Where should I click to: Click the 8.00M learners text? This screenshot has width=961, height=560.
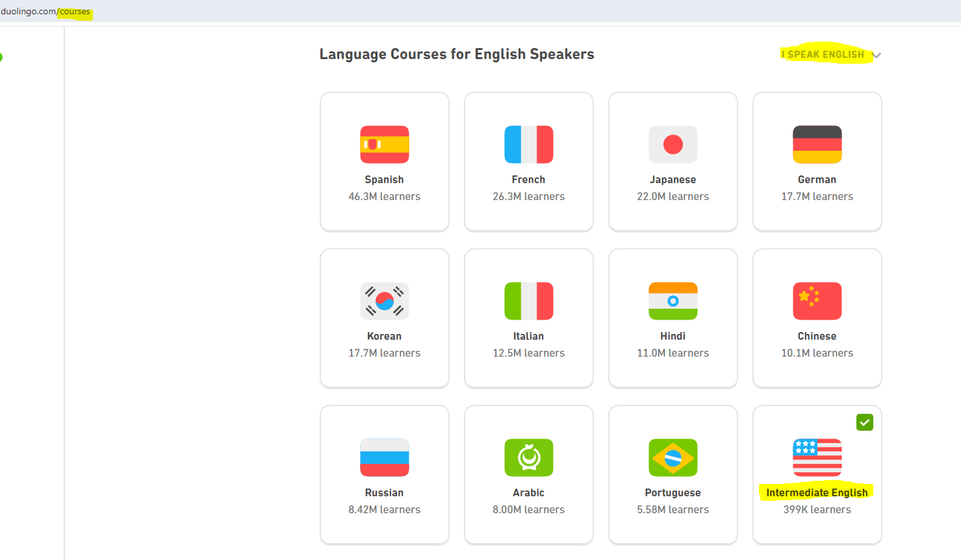point(529,509)
